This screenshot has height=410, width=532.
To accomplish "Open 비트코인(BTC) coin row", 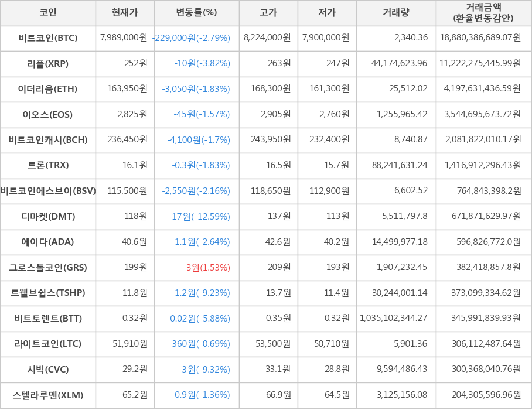I will (48, 38).
